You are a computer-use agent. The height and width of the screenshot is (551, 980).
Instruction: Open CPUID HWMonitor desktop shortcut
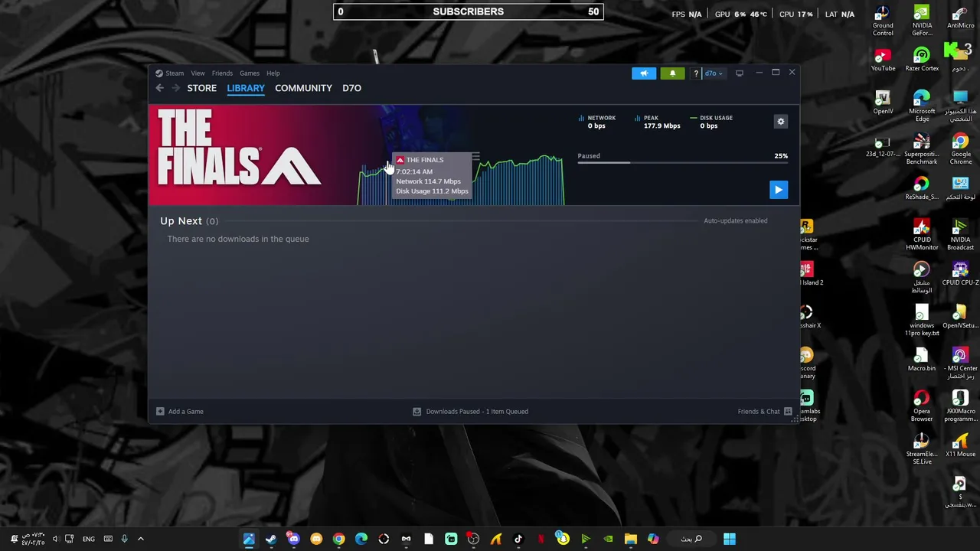click(922, 236)
